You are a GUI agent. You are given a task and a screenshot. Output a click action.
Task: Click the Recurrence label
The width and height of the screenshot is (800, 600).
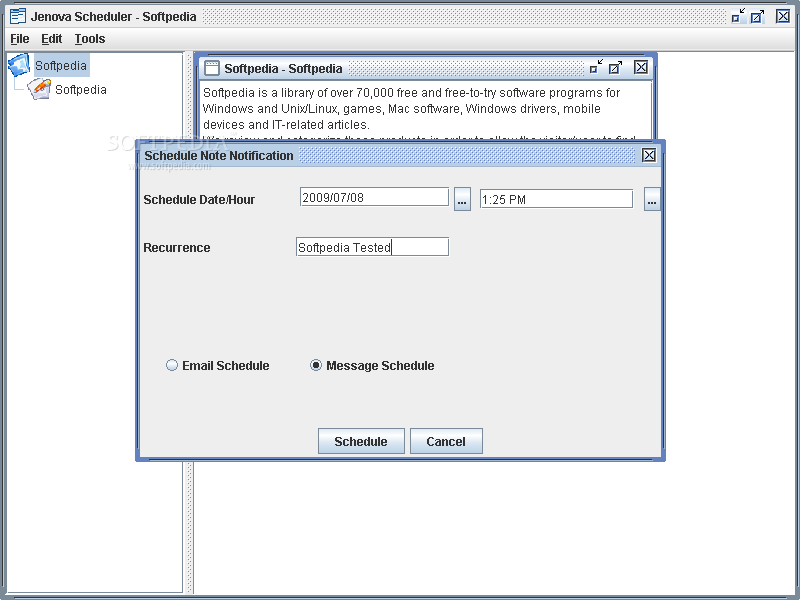tap(177, 247)
